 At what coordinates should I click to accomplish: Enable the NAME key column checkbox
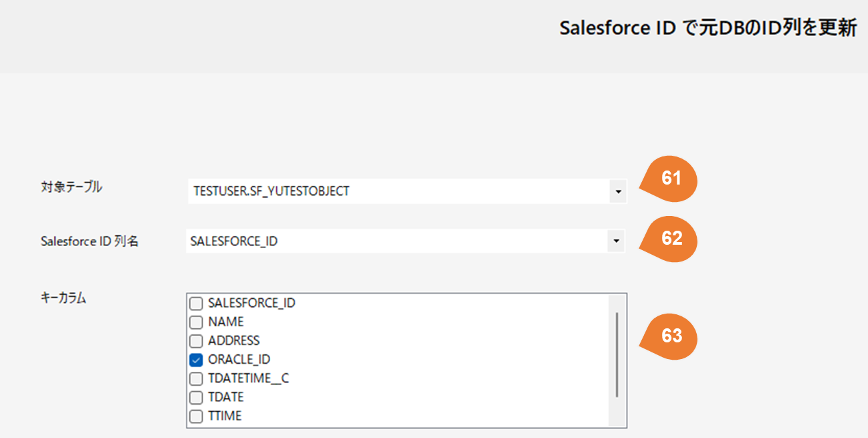click(196, 322)
